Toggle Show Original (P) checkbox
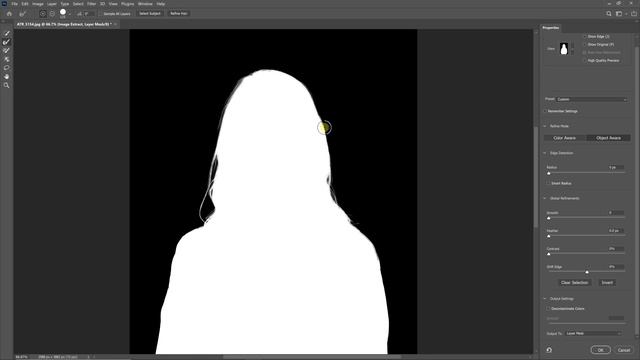This screenshot has height=360, width=640. [584, 44]
